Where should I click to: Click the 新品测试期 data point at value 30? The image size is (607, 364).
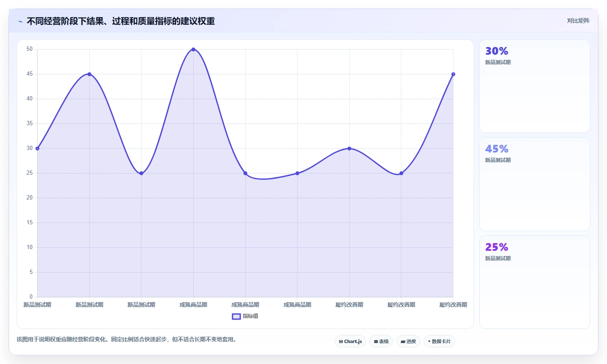[x=37, y=149]
